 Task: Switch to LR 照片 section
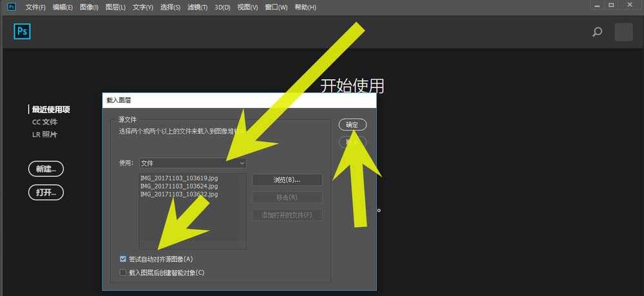tap(44, 134)
